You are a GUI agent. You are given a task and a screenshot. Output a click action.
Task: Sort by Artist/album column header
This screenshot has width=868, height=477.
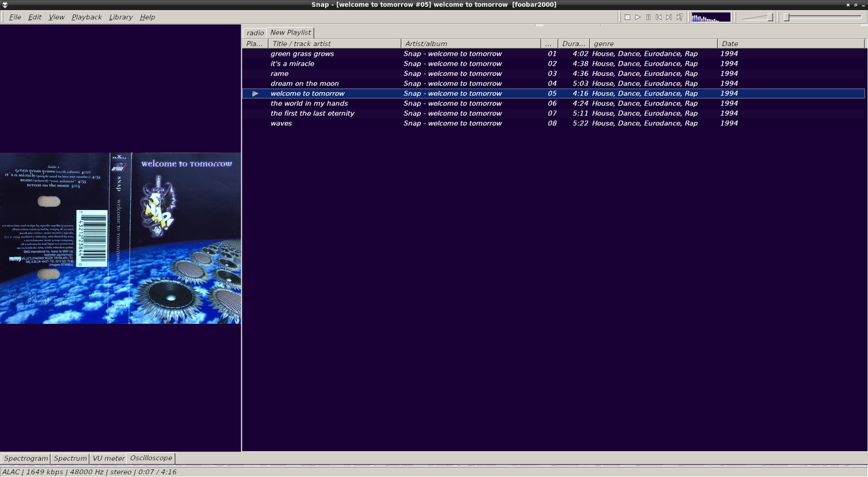click(471, 43)
